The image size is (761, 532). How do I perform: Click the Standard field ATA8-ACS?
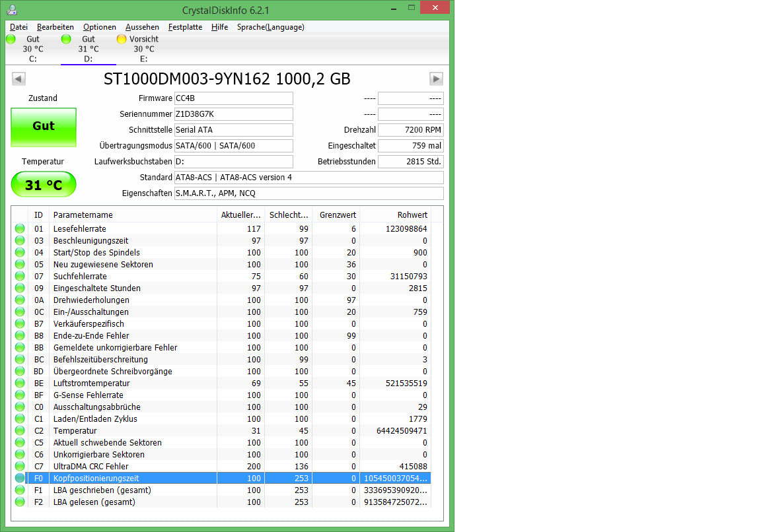(x=308, y=178)
